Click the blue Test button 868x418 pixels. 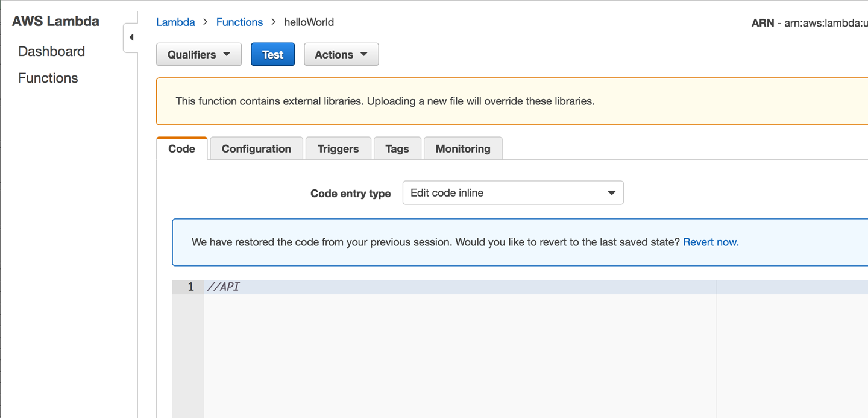[272, 54]
